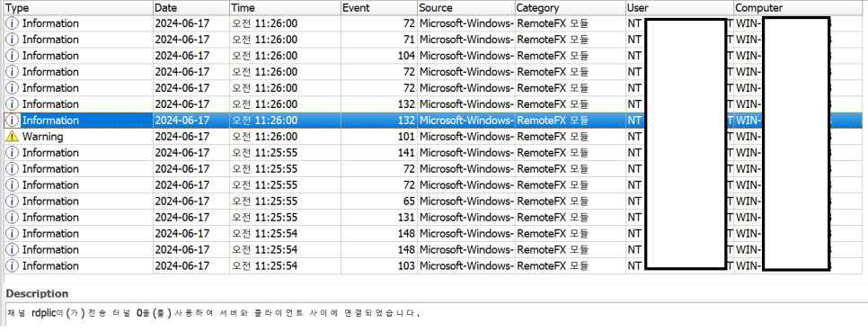Click 'RemoteFX 모듈' category in event 131 row
Viewport: 868px width, 332px height.
(x=553, y=217)
